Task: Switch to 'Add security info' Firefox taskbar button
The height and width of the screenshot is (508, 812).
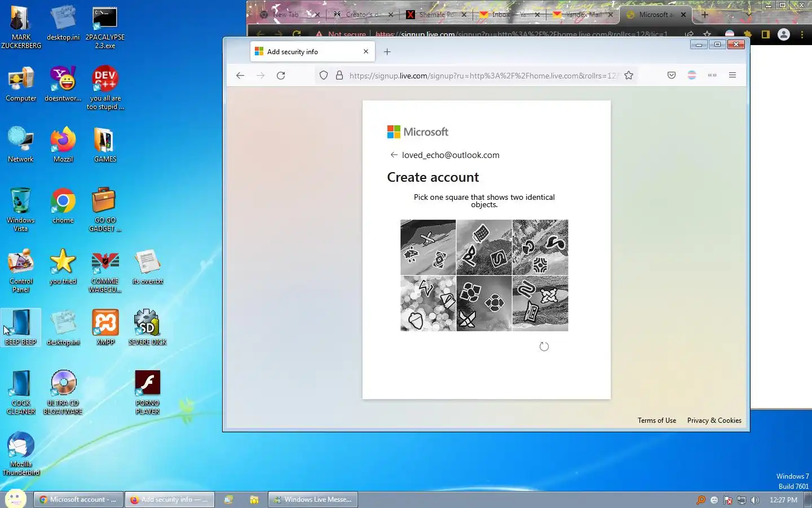Action: coord(170,500)
